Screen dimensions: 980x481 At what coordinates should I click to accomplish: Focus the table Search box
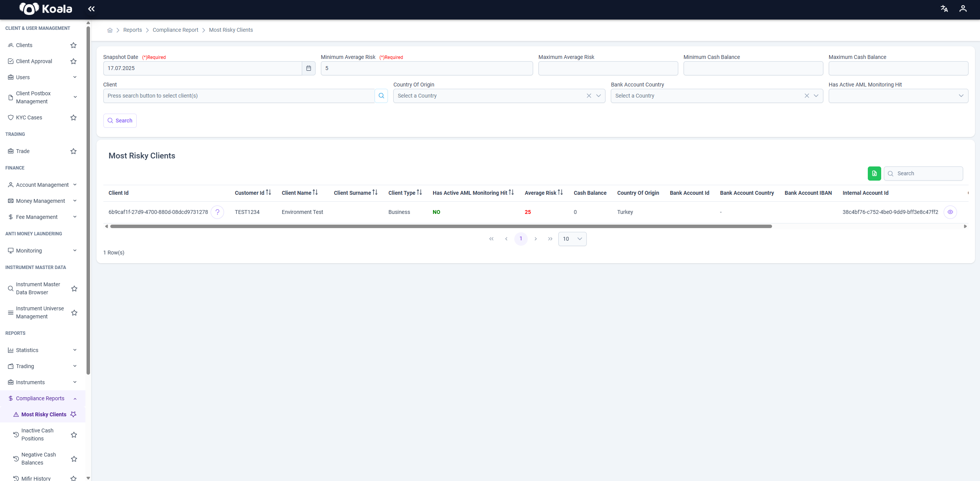pos(923,173)
